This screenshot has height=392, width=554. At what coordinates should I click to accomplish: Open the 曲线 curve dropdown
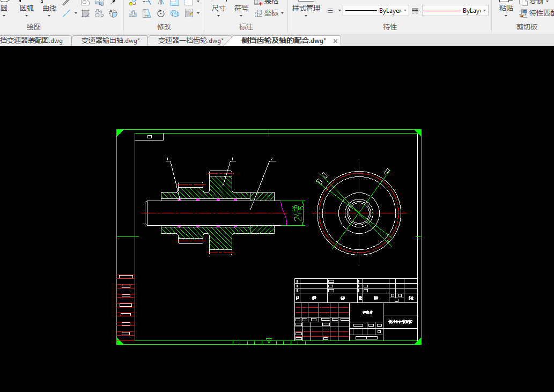[49, 16]
